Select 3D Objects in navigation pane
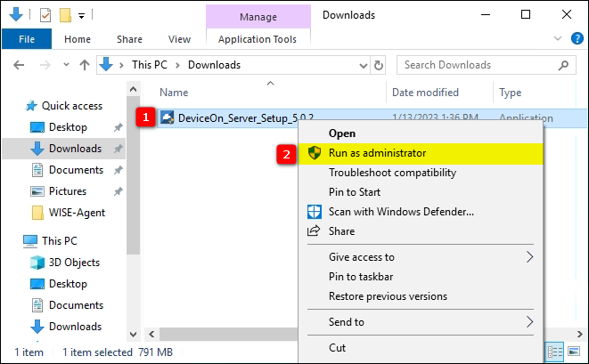The height and width of the screenshot is (364, 589). 75,263
